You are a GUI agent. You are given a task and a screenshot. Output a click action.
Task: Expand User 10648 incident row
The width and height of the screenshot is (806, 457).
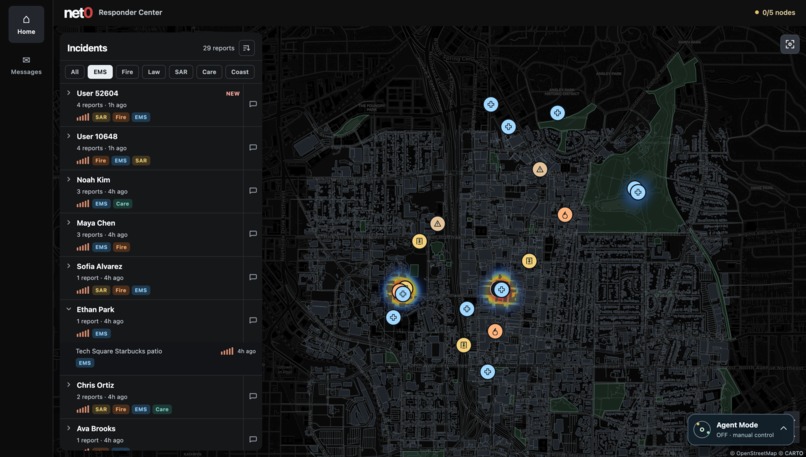tap(68, 136)
